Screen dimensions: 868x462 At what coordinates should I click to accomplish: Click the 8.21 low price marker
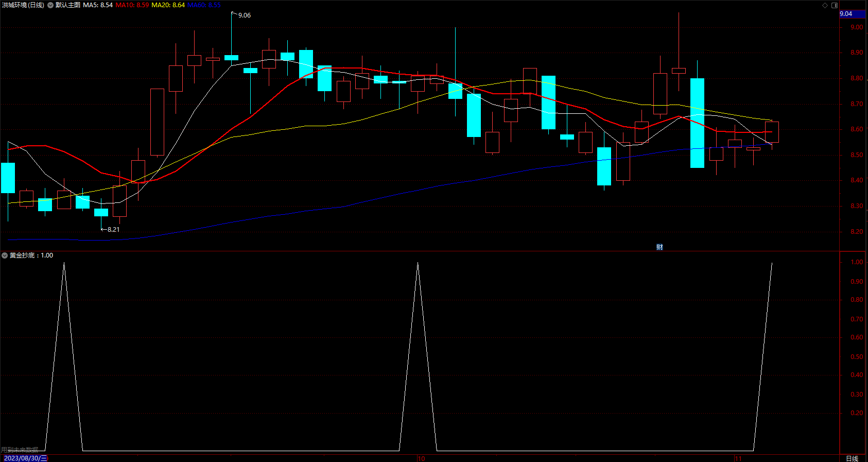point(113,230)
